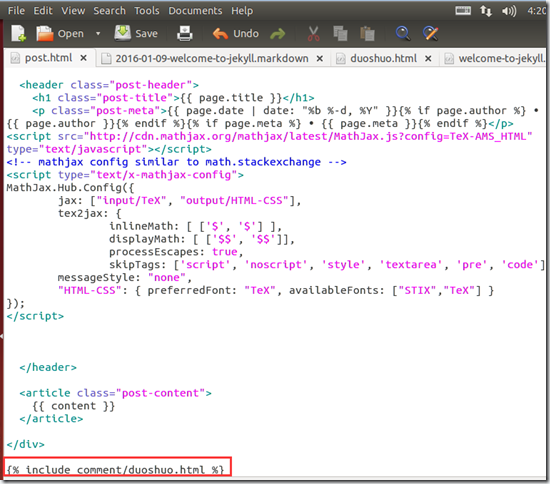
Task: Open the Edit menu
Action: point(43,11)
